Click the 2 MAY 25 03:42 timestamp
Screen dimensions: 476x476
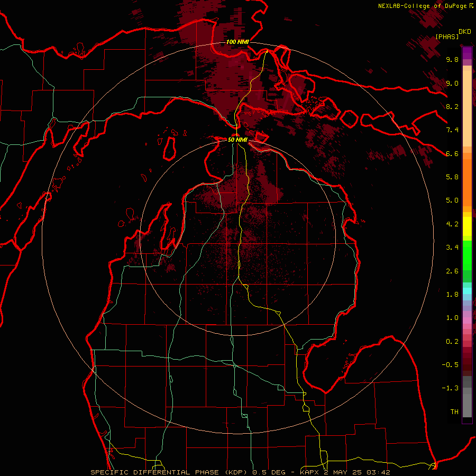(356, 472)
